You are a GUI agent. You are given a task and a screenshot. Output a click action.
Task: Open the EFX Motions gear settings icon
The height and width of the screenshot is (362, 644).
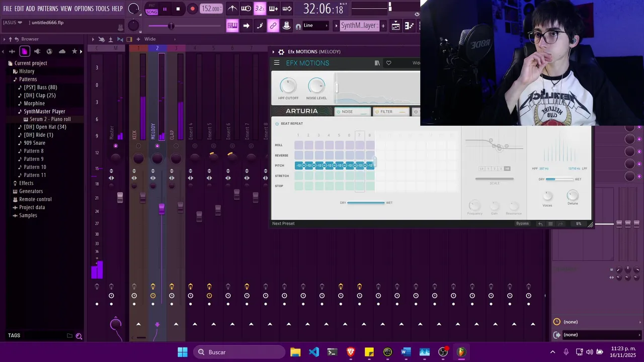pyautogui.click(x=281, y=52)
